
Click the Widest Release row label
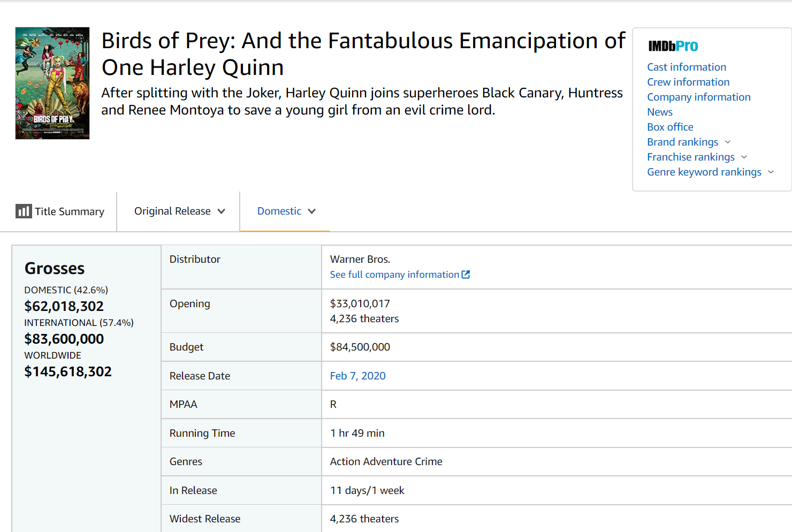205,519
